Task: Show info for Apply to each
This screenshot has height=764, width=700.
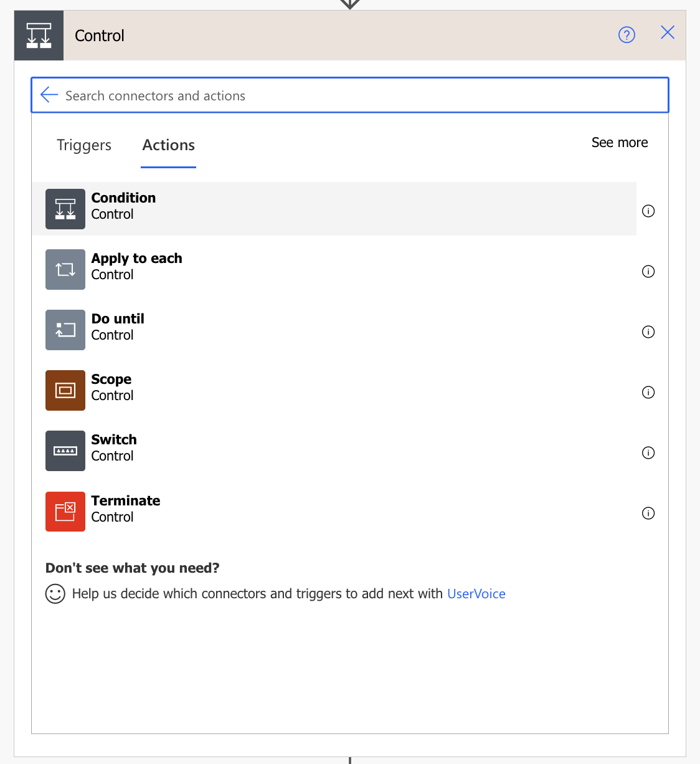Action: [x=648, y=271]
